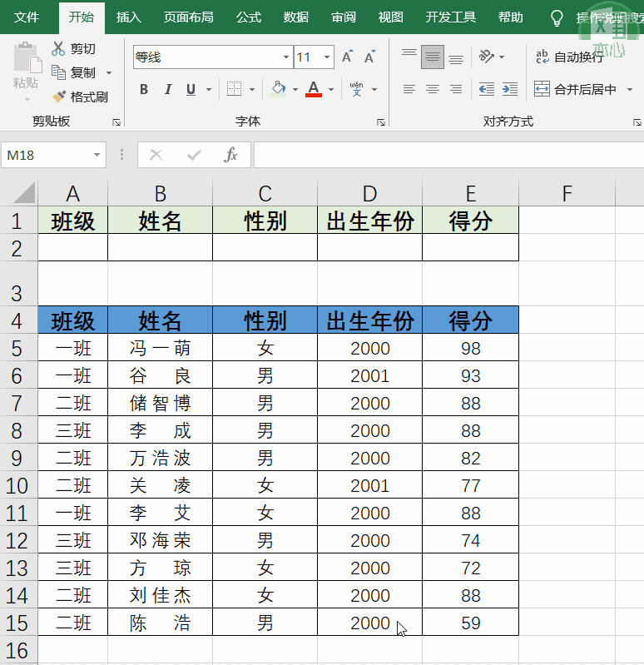Select cell with name 冯一萌
Screen dimensions: 644x665
tap(161, 348)
